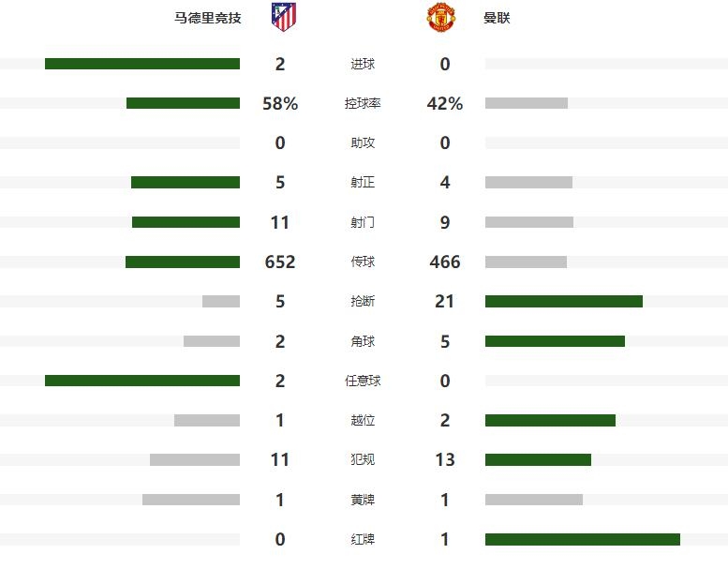The height and width of the screenshot is (569, 728).
Task: Select the 任意球 free kick label
Action: (x=363, y=381)
